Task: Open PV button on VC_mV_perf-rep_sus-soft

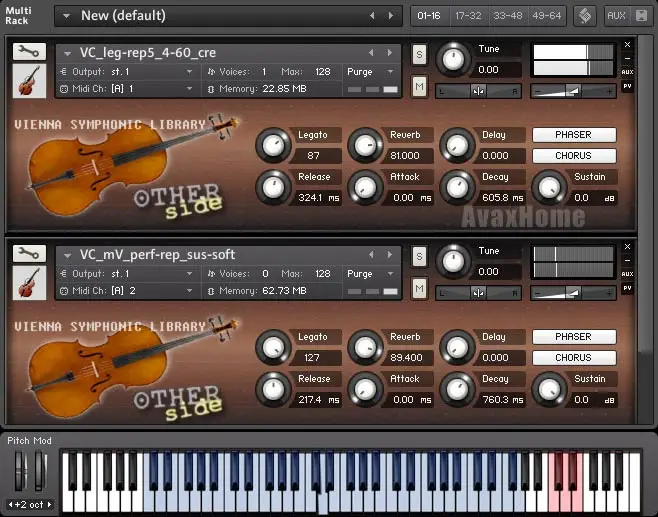Action: [627, 288]
